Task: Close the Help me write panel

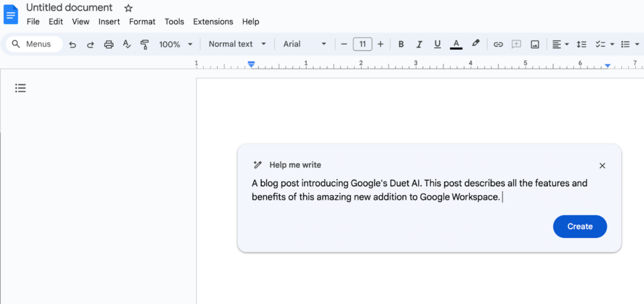Action: coord(602,166)
